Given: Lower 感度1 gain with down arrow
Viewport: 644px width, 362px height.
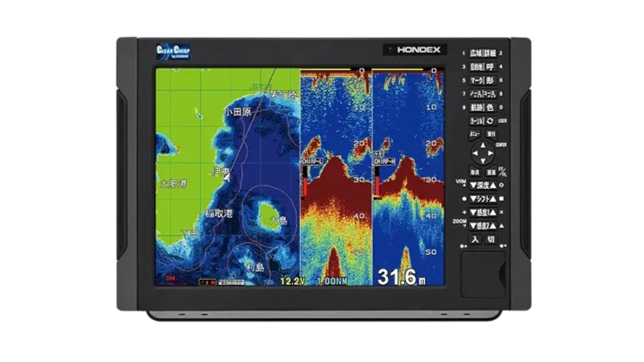Looking at the screenshot, I should [473, 212].
